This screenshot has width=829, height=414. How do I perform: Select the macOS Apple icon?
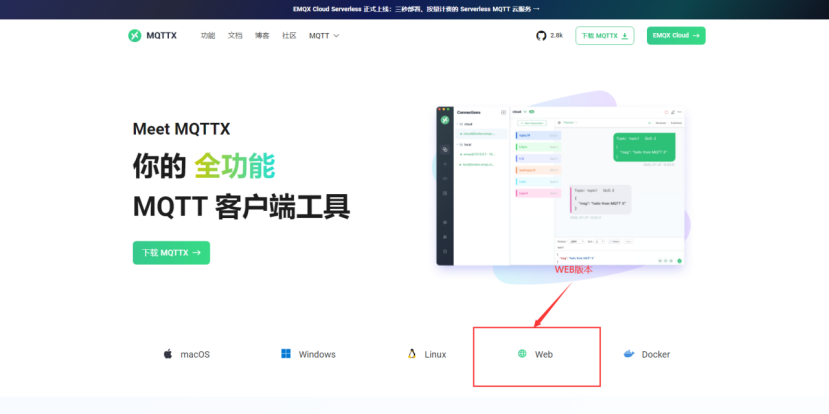[x=168, y=354]
